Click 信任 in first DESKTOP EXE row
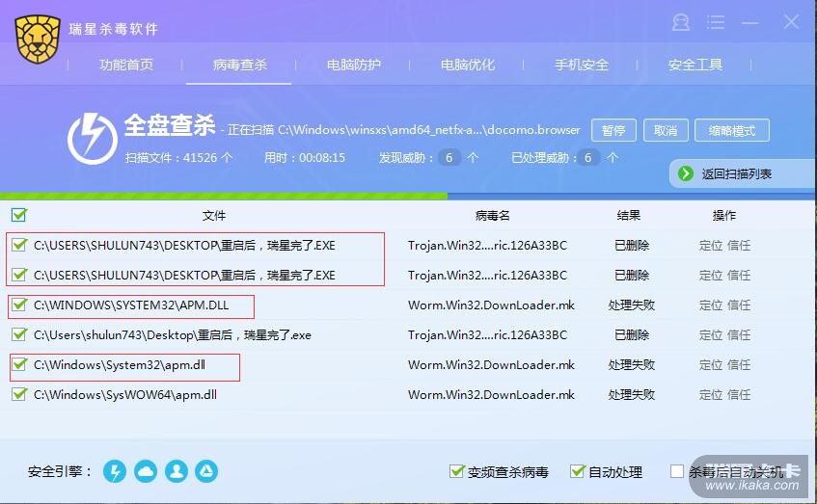This screenshot has width=817, height=504. click(x=739, y=245)
